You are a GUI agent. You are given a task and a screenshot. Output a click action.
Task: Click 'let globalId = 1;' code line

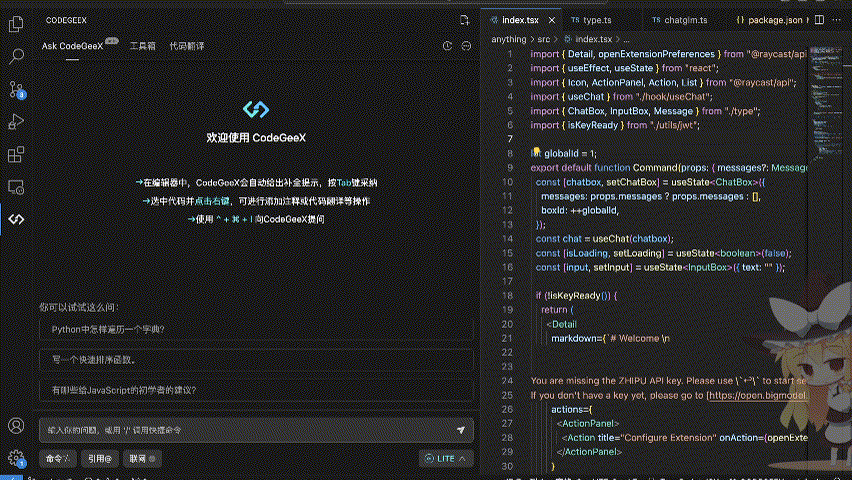click(x=563, y=153)
